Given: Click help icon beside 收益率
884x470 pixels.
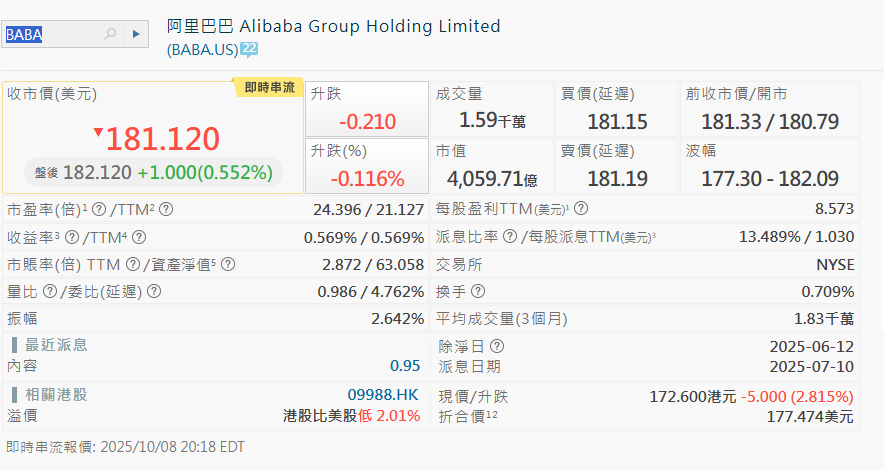Looking at the screenshot, I should point(72,237).
